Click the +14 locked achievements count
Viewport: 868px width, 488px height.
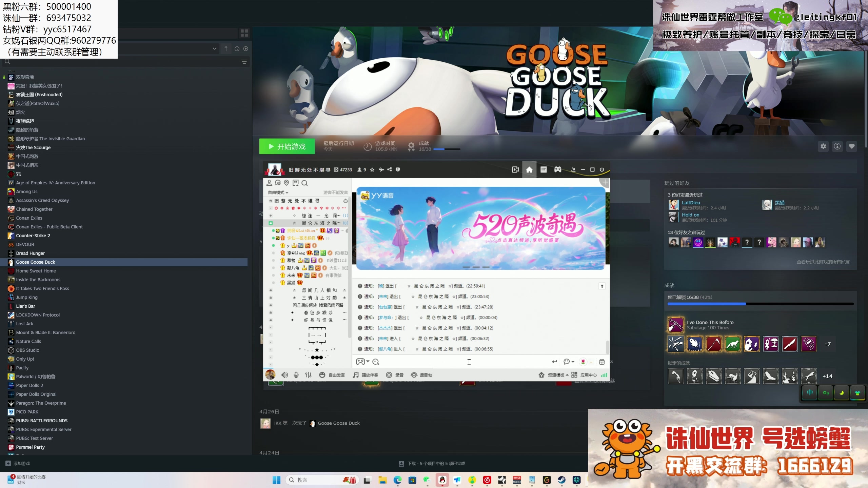(827, 376)
